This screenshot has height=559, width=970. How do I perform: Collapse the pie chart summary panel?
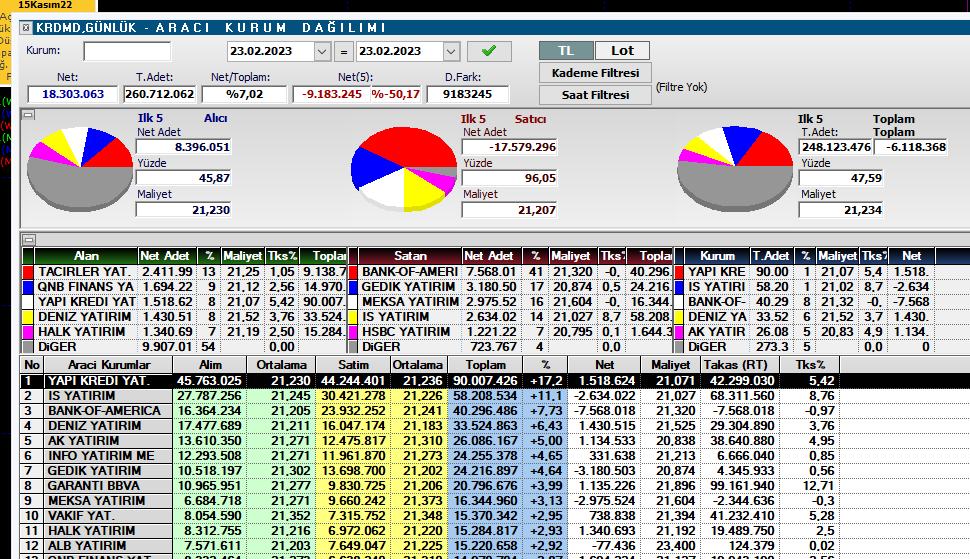pos(28,115)
